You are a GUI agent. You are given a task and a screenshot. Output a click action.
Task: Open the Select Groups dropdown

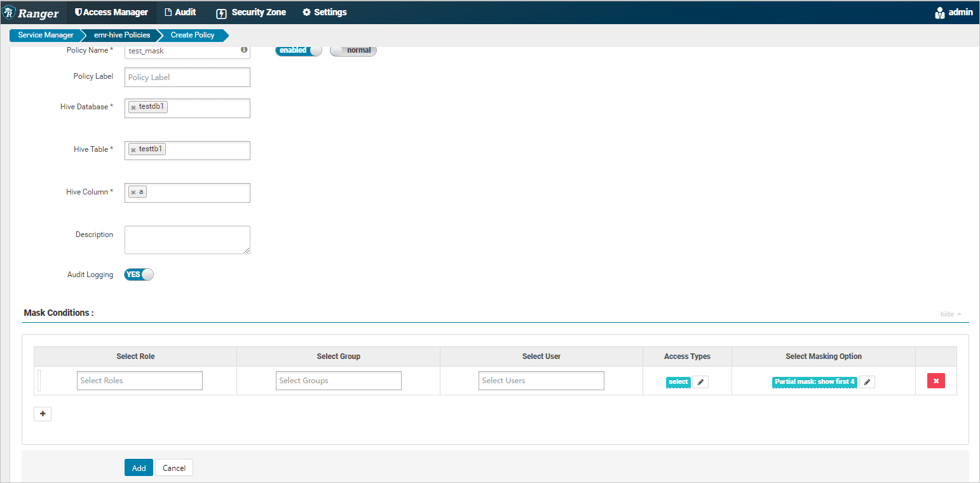coord(339,381)
